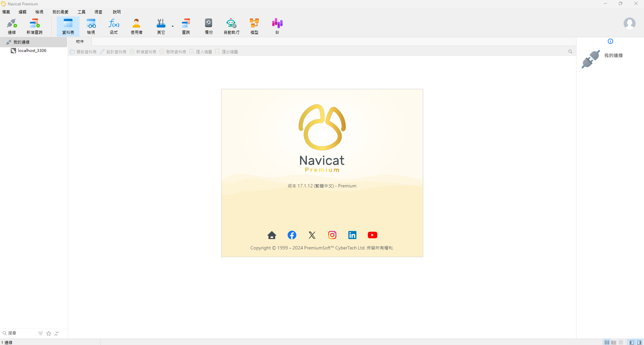Viewport: 644px width, 345px height.
Task: Click the object list search magnifier icon
Action: (570, 52)
